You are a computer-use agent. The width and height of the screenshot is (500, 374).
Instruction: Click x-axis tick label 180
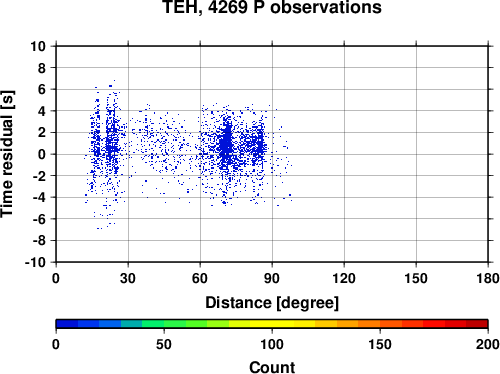click(488, 278)
